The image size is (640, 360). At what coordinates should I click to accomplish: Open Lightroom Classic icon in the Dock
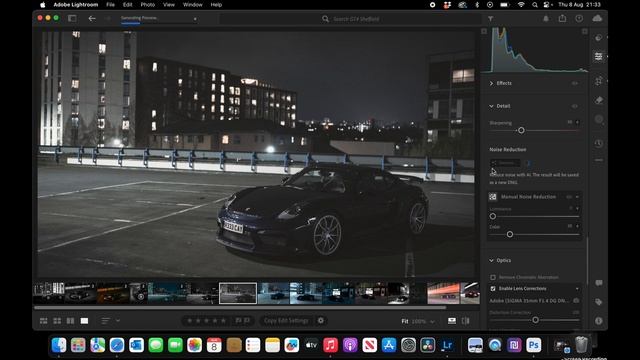click(x=447, y=345)
